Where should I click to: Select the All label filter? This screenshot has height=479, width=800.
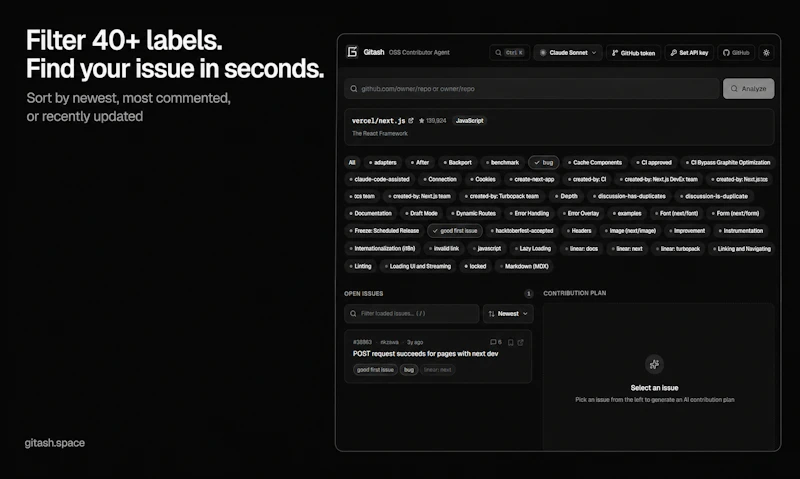click(x=352, y=163)
